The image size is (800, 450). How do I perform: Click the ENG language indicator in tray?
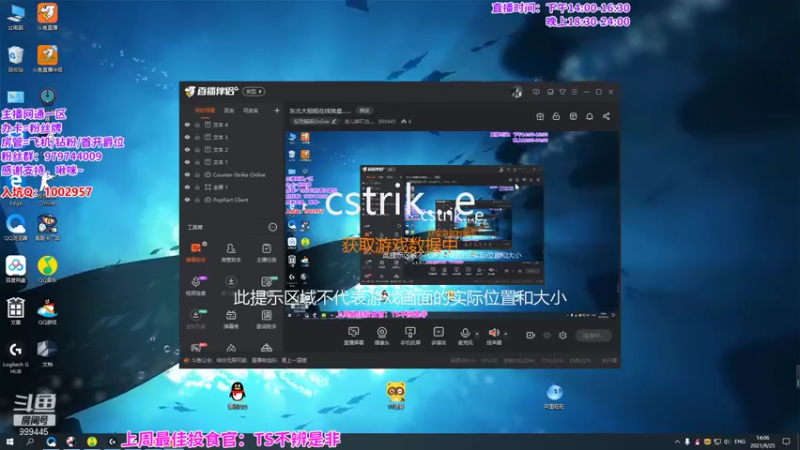point(739,442)
